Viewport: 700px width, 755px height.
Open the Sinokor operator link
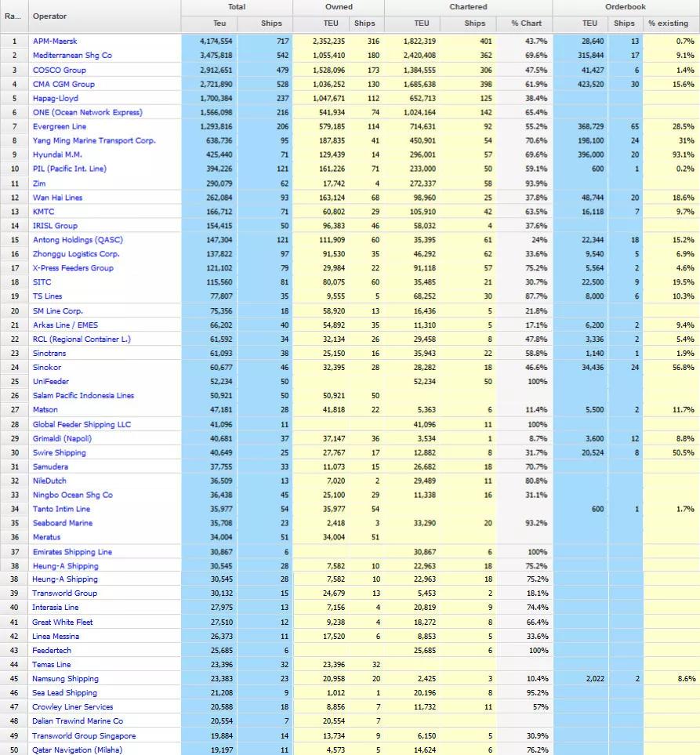[47, 367]
